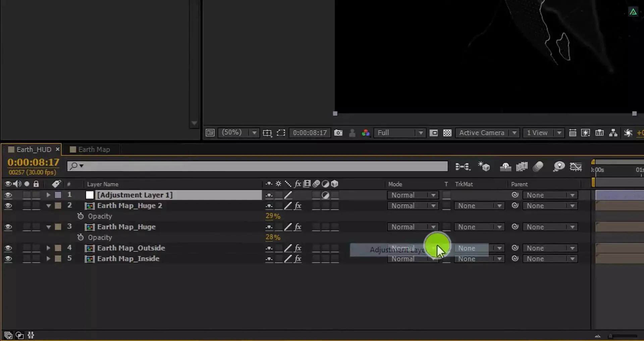This screenshot has height=341, width=644.
Task: Click the viewer time 0:00:08:17 button
Action: point(310,133)
